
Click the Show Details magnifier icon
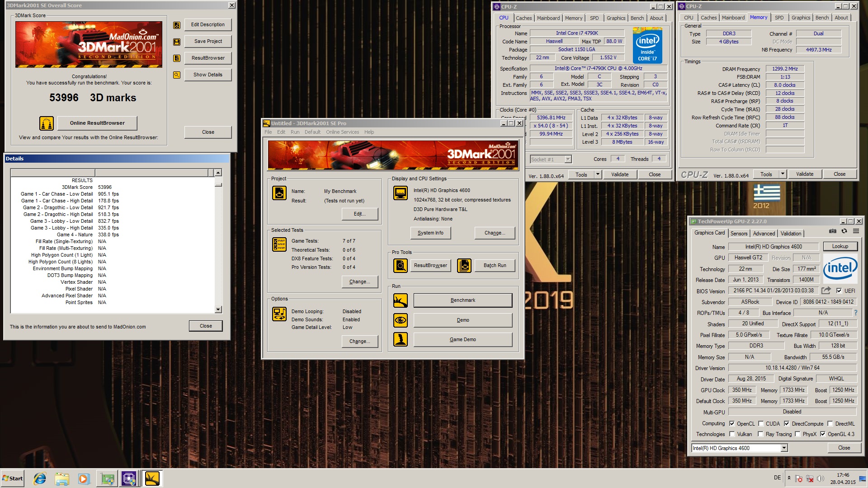[177, 75]
